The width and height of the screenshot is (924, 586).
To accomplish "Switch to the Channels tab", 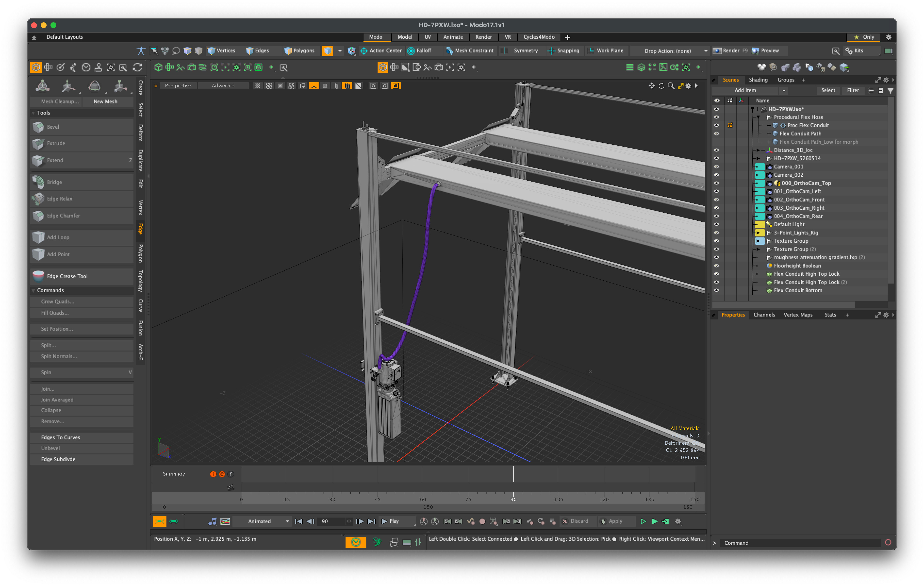I will pos(764,315).
